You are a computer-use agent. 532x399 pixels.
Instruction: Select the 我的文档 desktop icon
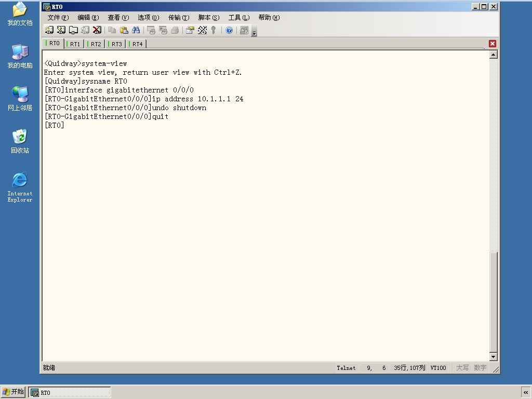(x=20, y=14)
